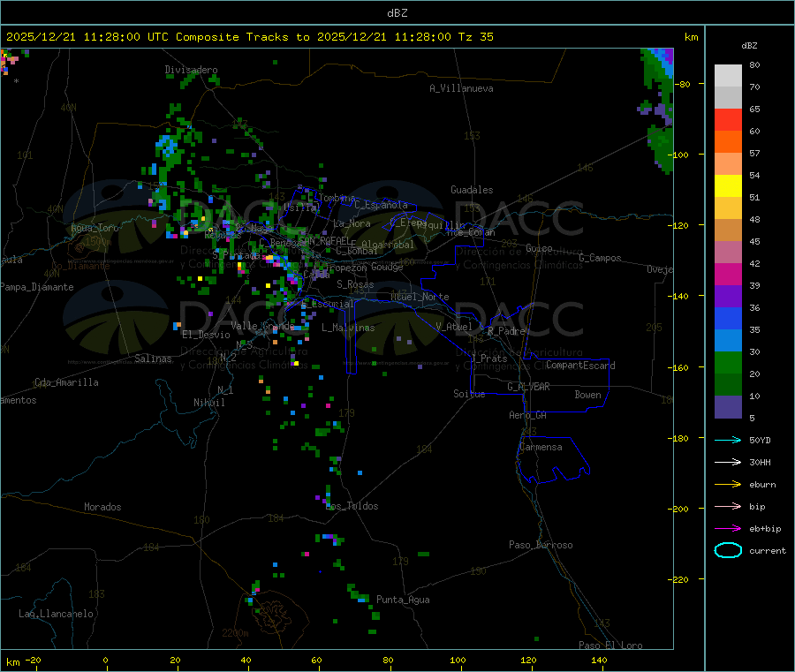Click the R_Padre location label

pyautogui.click(x=506, y=331)
